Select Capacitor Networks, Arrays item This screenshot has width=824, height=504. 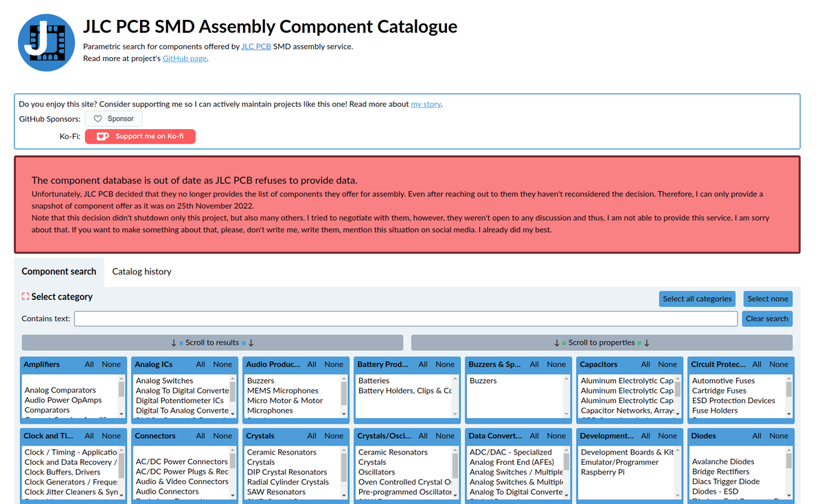(x=628, y=411)
